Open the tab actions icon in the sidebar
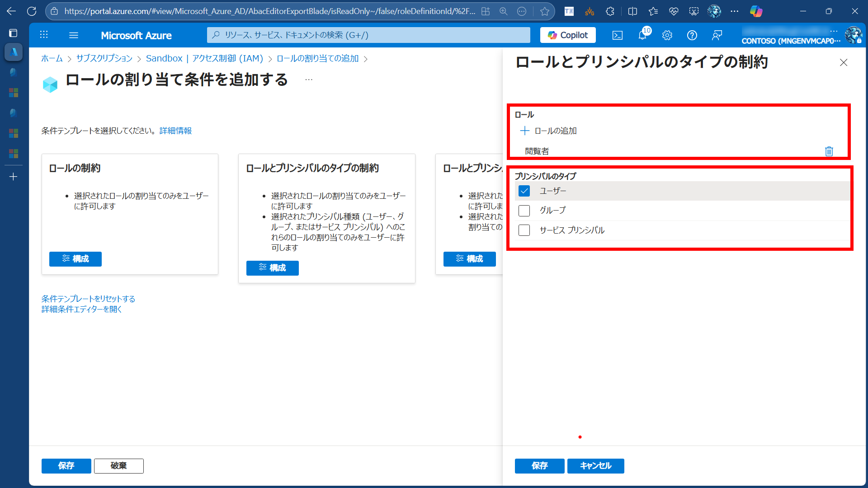 pyautogui.click(x=13, y=33)
